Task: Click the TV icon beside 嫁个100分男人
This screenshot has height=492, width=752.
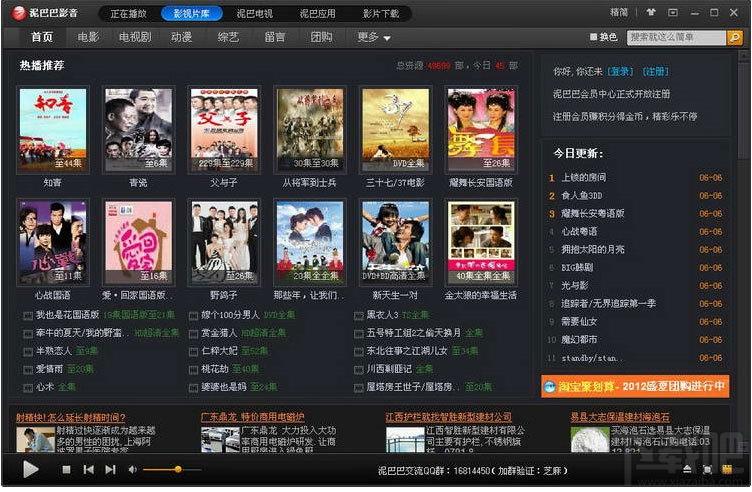Action: coord(193,316)
